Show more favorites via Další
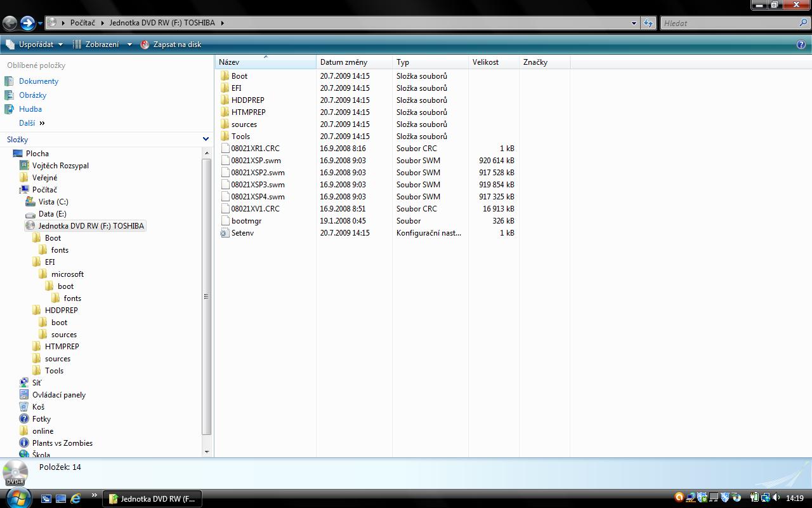 point(32,123)
